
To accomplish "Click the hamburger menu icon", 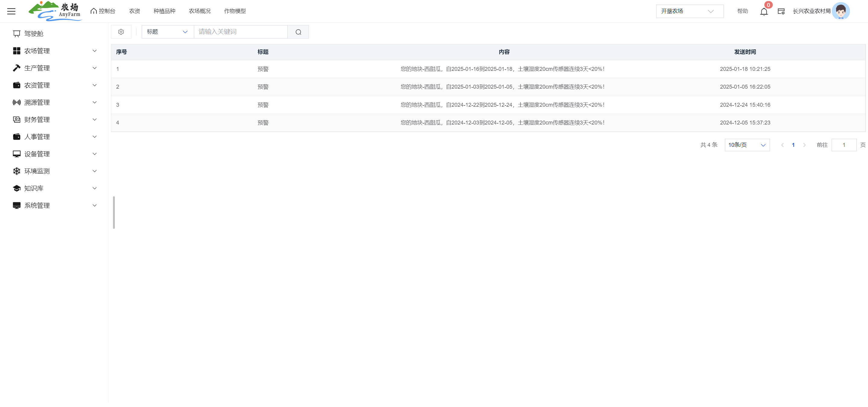I will (x=11, y=11).
